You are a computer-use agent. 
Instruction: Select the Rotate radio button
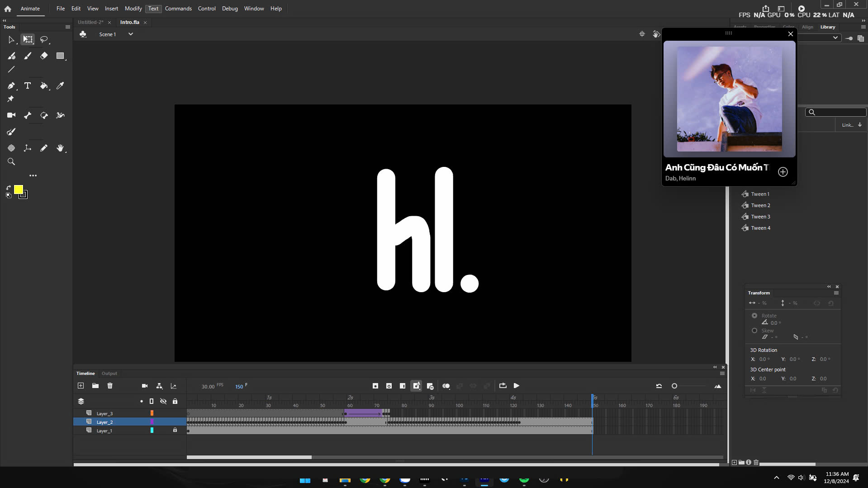[x=754, y=316]
